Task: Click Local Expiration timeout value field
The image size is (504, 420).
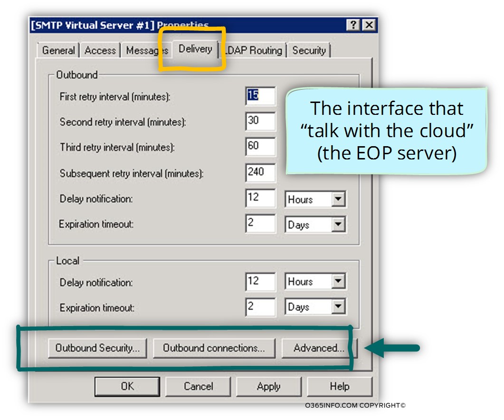Action: [x=260, y=307]
